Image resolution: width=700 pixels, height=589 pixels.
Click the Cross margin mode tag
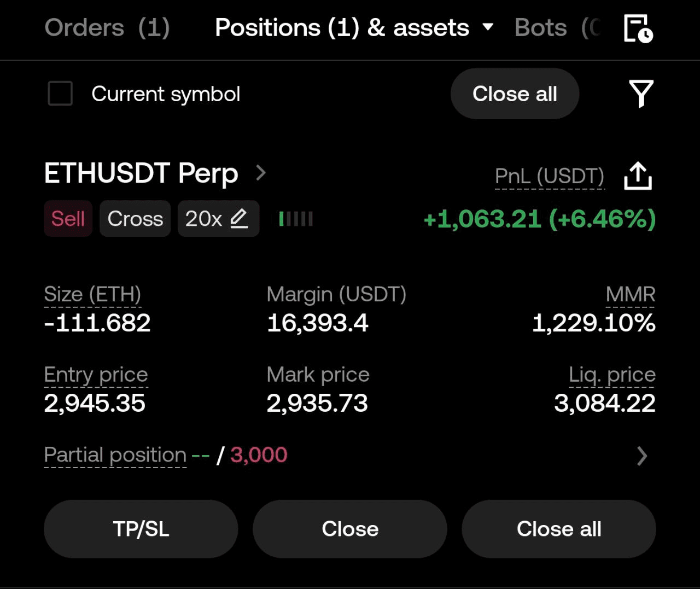click(135, 219)
